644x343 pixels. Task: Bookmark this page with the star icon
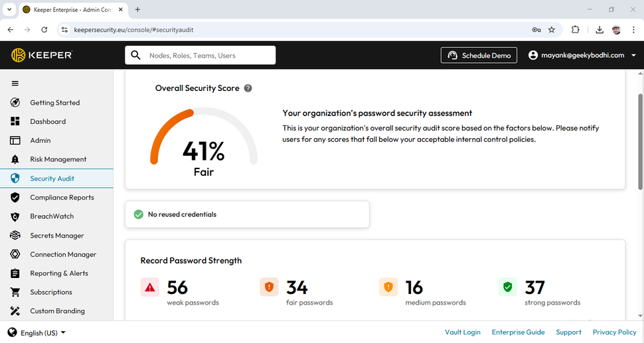(x=552, y=30)
